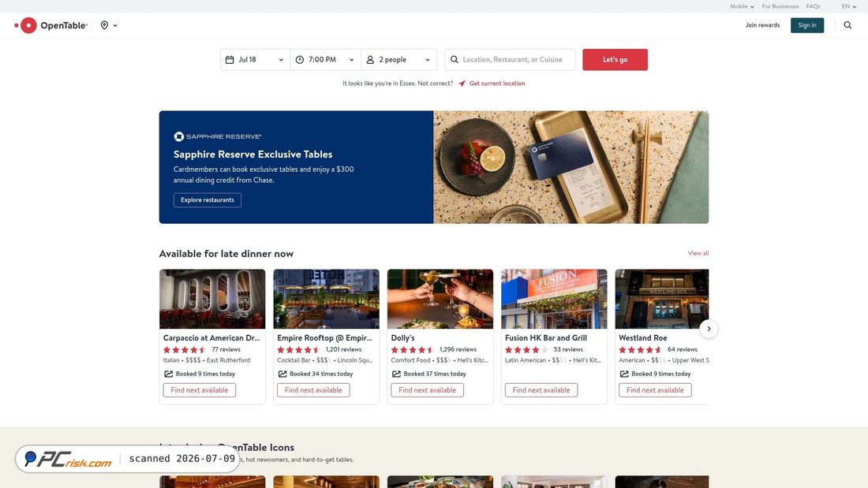Click Carpaccio star rating
This screenshot has width=868, height=488.
(185, 350)
